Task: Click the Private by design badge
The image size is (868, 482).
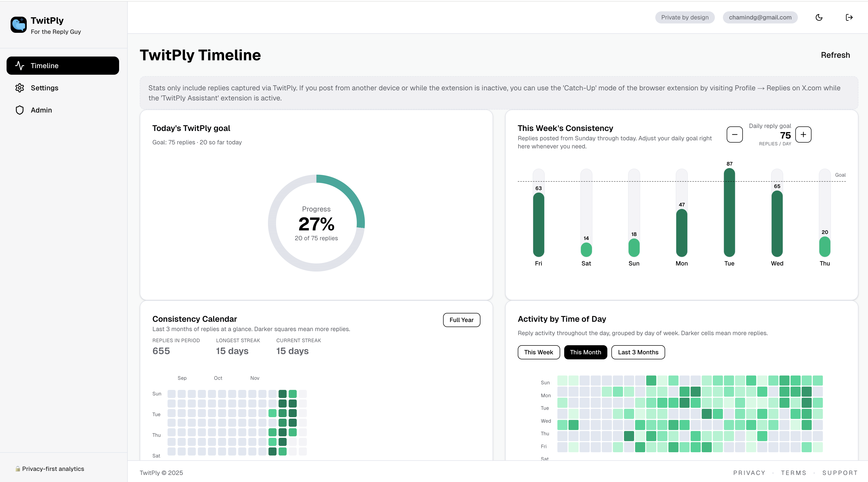Action: click(685, 17)
